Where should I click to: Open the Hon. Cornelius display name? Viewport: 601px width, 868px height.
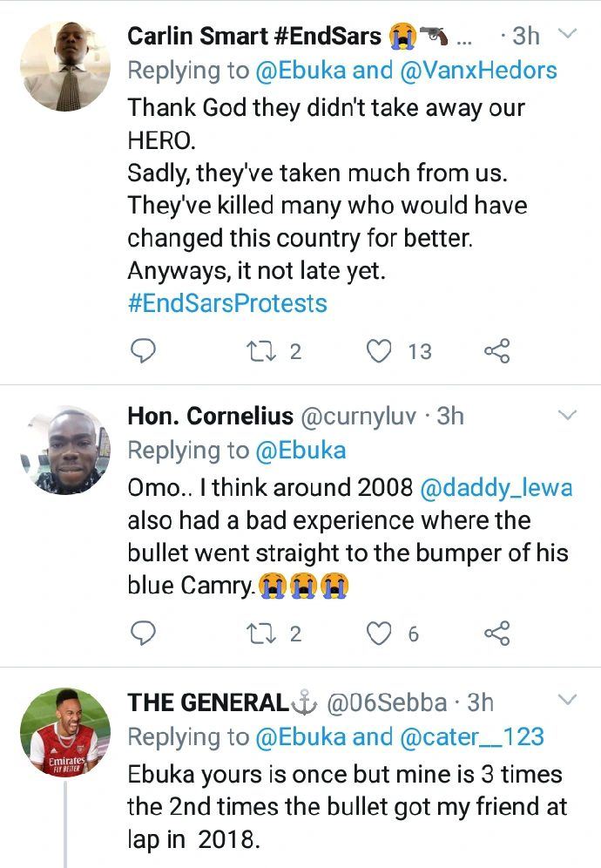coord(209,417)
